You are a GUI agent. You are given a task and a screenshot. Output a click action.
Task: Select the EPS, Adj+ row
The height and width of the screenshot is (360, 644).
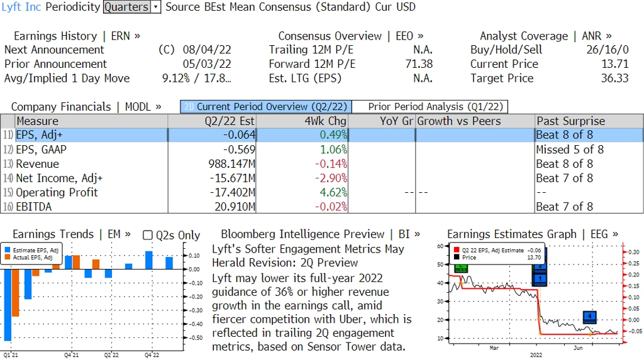(x=322, y=135)
